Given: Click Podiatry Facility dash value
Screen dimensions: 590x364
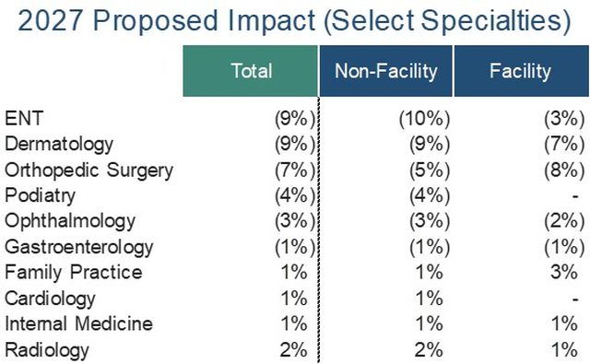Looking at the screenshot, I should coord(575,196).
